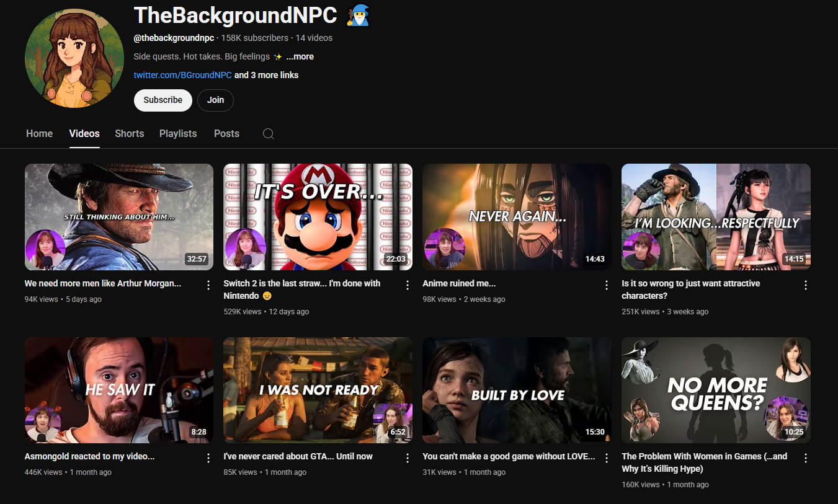Click the '158K subscribers' text
Image resolution: width=838 pixels, height=504 pixels.
point(254,38)
